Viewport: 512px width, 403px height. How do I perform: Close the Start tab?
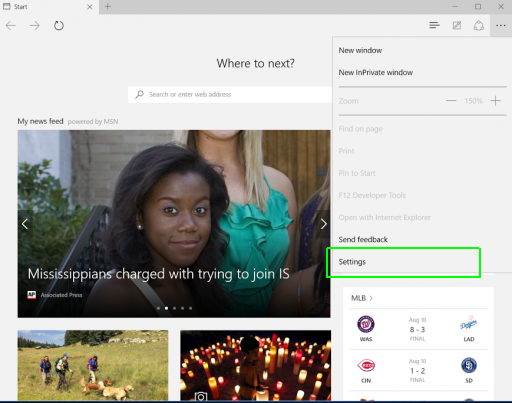pyautogui.click(x=90, y=7)
